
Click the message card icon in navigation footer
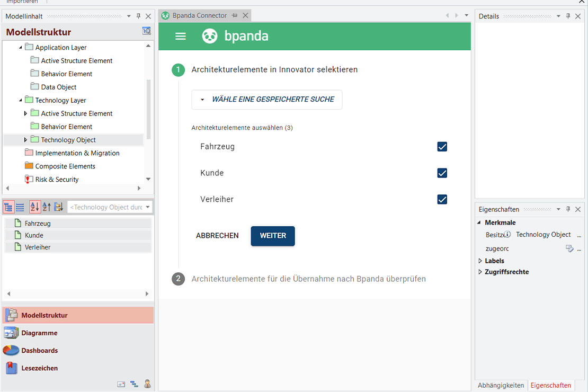tap(121, 384)
